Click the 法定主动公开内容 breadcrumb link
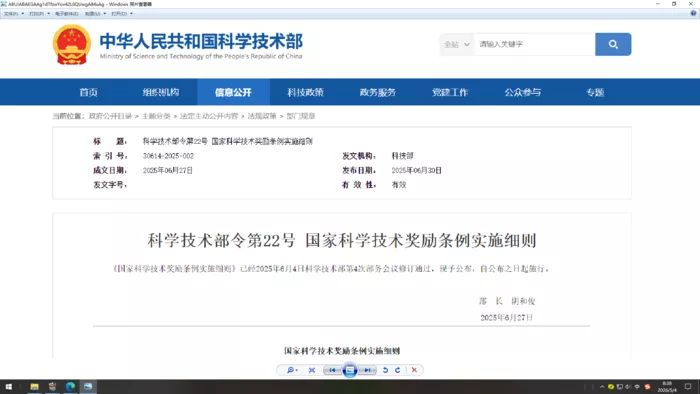 (x=209, y=116)
